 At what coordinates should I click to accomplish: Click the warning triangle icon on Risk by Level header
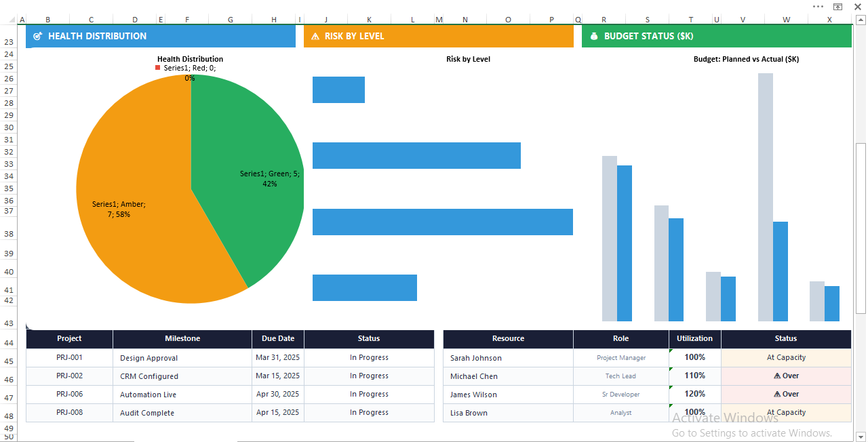(x=315, y=36)
